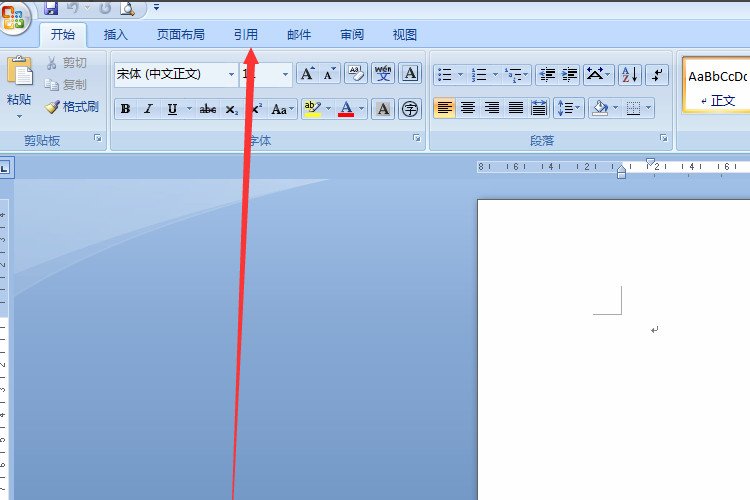Open the font color dropdown arrow
The height and width of the screenshot is (500, 750).
click(362, 109)
